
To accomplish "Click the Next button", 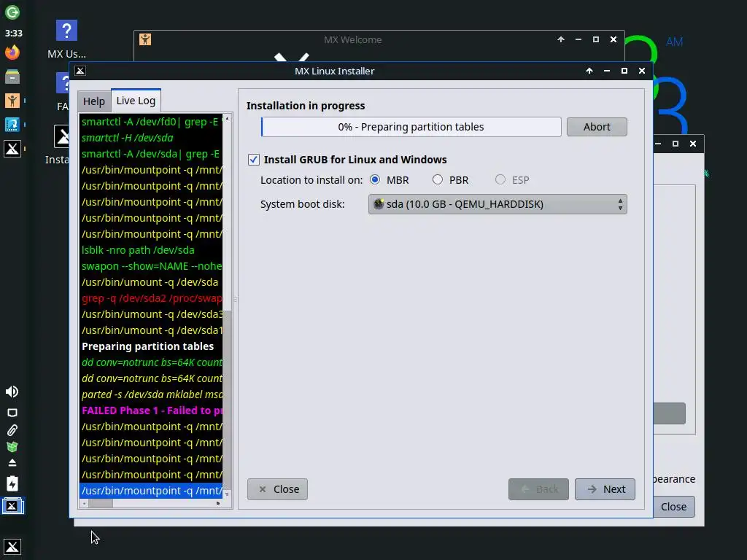I will click(605, 489).
